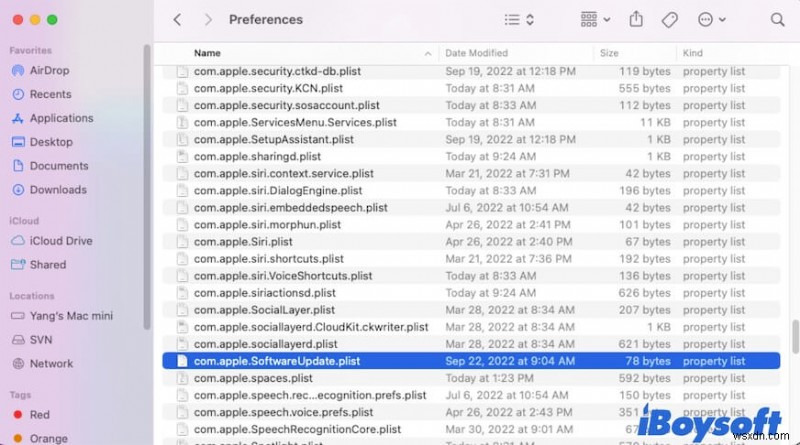Screen dimensions: 800x445
Task: Expand the Group By options dropdown
Action: point(595,19)
